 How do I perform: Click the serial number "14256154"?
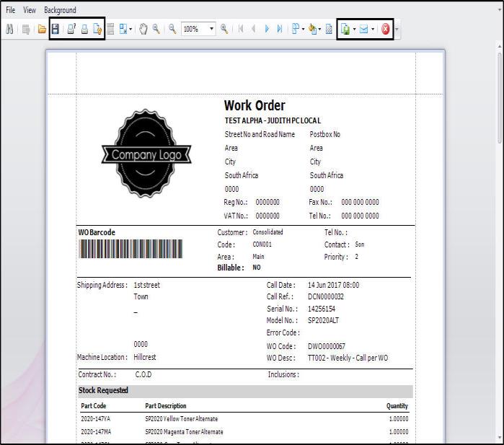[322, 309]
